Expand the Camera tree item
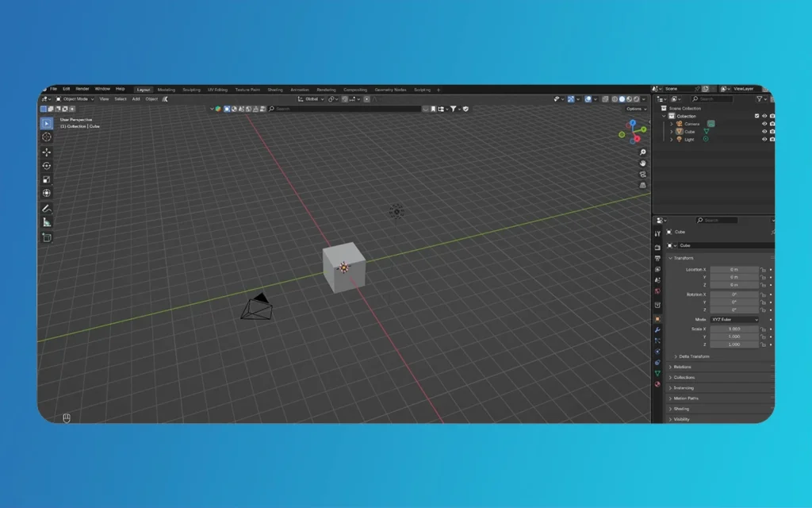812x508 pixels. [672, 124]
